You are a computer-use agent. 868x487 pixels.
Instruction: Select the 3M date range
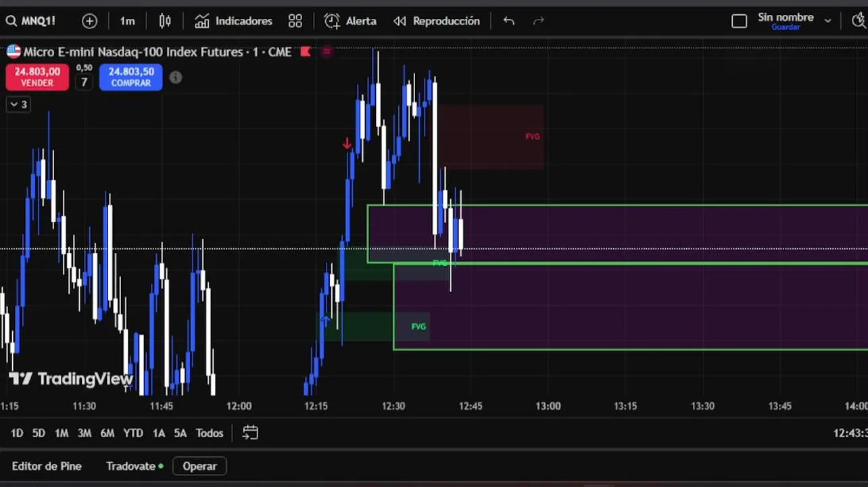point(85,433)
